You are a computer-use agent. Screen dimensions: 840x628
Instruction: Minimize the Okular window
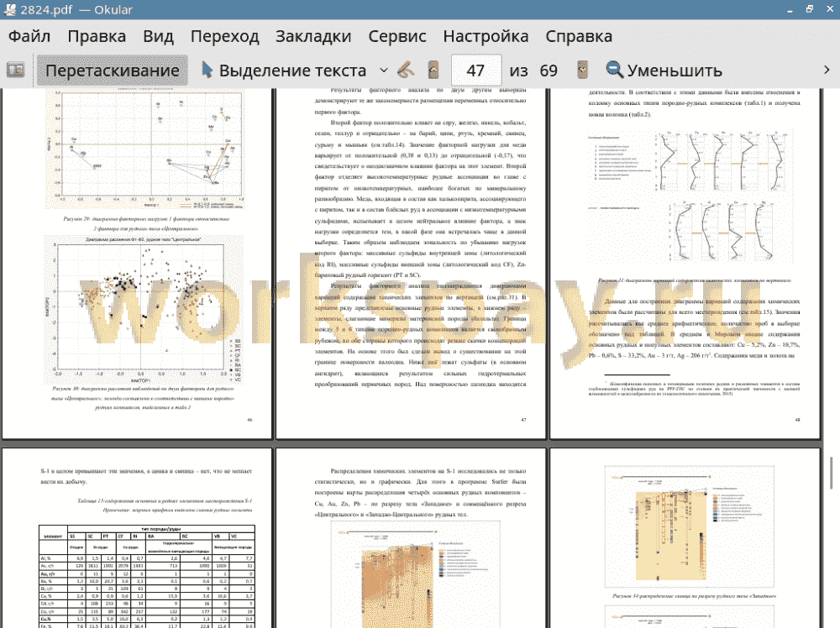(x=790, y=9)
